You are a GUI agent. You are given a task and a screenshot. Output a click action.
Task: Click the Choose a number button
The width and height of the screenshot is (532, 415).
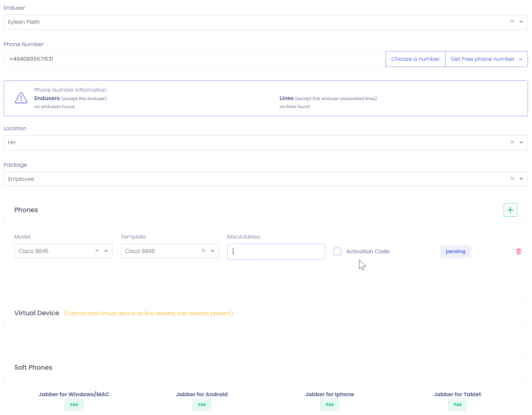415,59
